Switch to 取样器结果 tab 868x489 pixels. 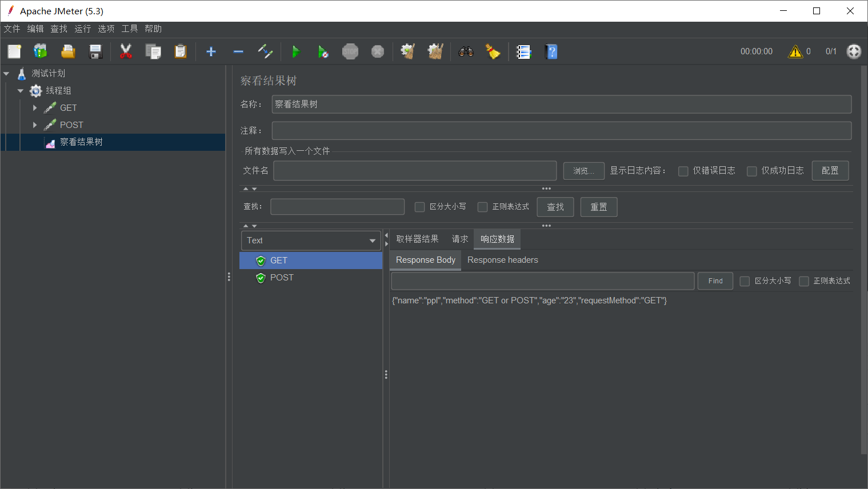[417, 239]
